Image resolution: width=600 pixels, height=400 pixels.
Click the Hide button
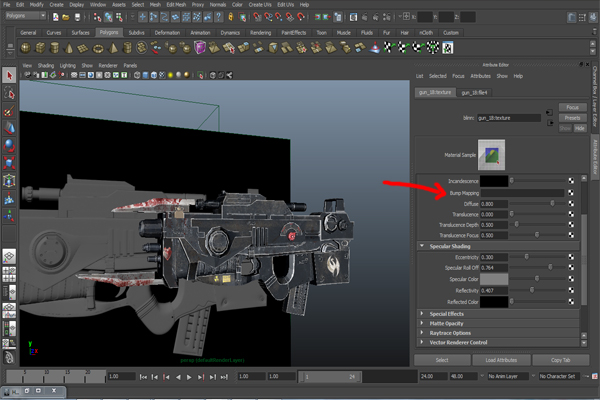[580, 128]
